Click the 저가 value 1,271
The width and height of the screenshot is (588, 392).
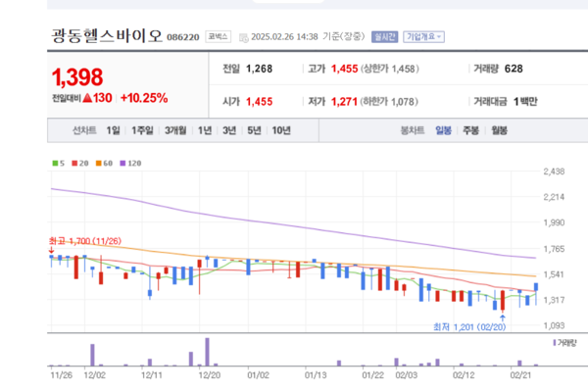click(x=344, y=102)
